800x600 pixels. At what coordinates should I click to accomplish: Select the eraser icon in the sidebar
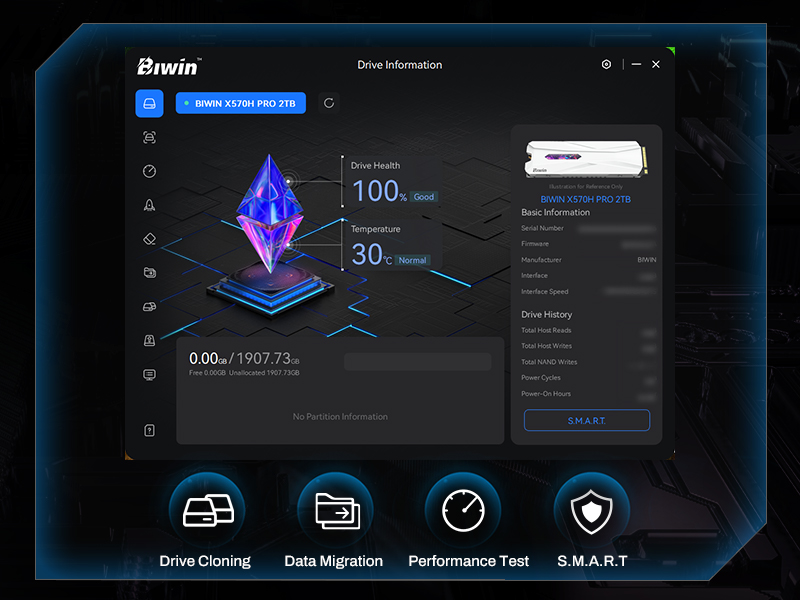pyautogui.click(x=149, y=239)
